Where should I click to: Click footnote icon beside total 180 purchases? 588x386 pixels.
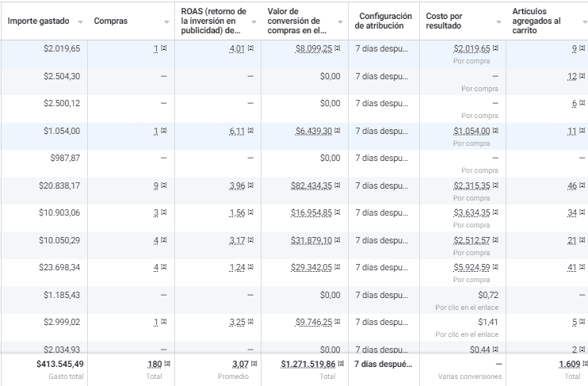pyautogui.click(x=167, y=364)
